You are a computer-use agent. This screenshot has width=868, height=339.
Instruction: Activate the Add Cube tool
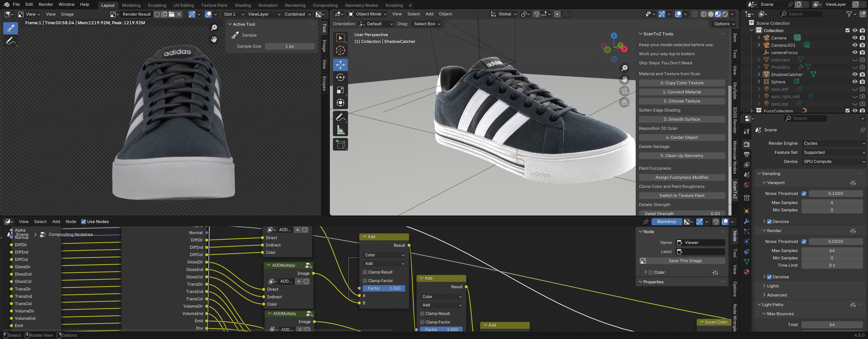tap(340, 144)
